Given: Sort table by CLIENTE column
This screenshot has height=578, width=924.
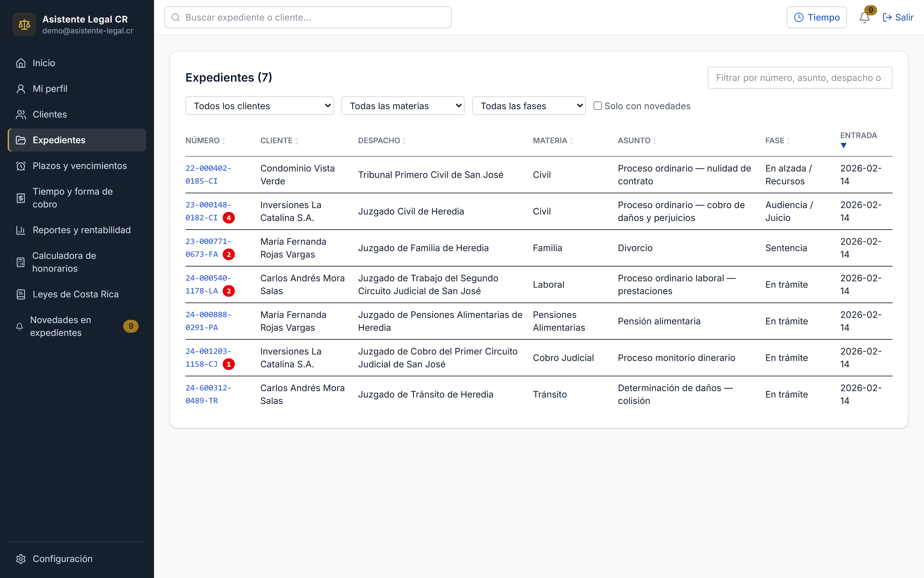Looking at the screenshot, I should click(x=279, y=141).
